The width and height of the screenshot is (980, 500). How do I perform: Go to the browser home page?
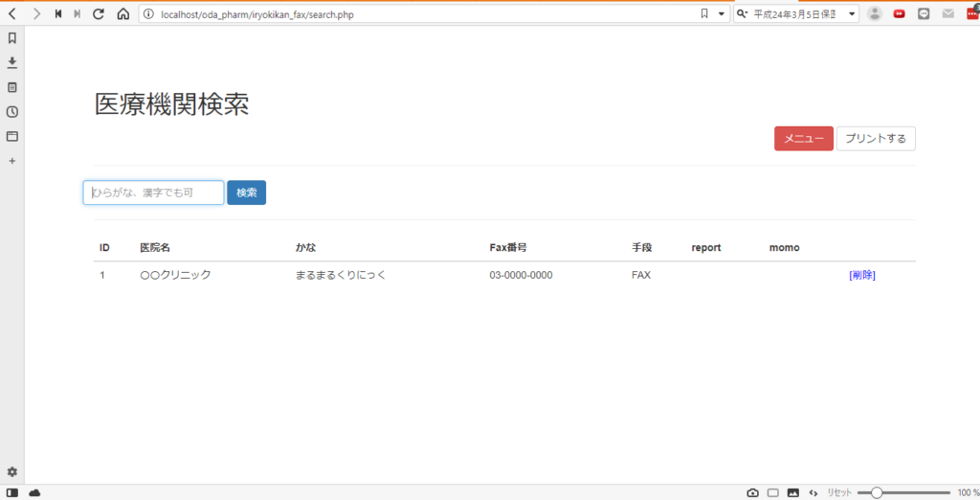coord(122,14)
